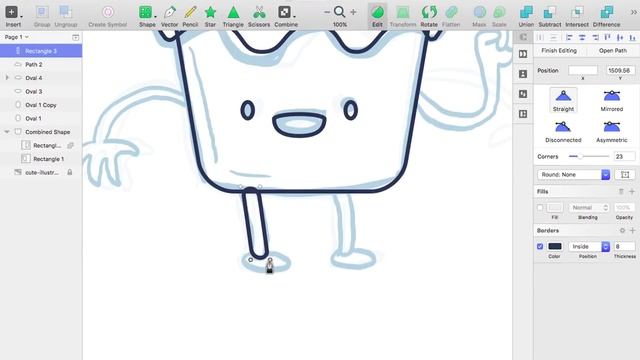
Task: Open the Fill color swatch
Action: pos(555,208)
